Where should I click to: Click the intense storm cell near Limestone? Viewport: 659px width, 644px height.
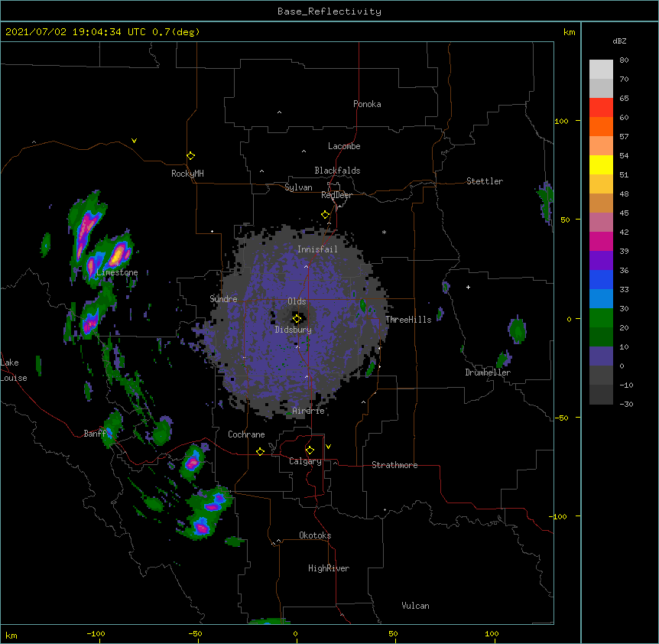118,253
